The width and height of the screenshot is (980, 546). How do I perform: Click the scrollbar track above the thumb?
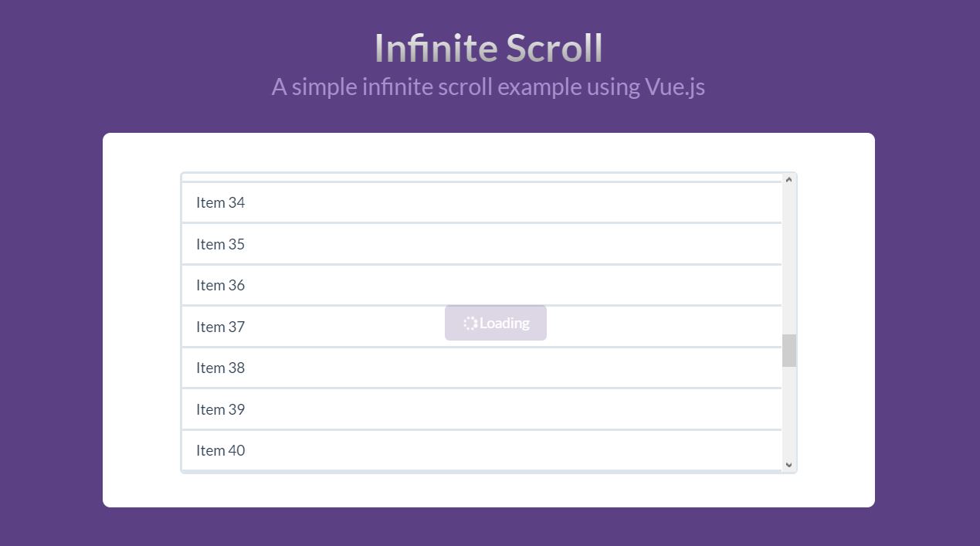789,255
